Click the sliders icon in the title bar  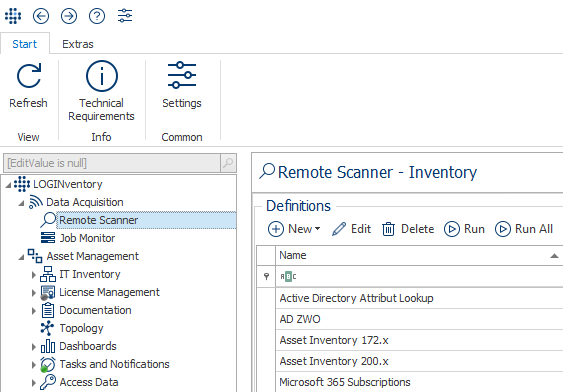(125, 16)
